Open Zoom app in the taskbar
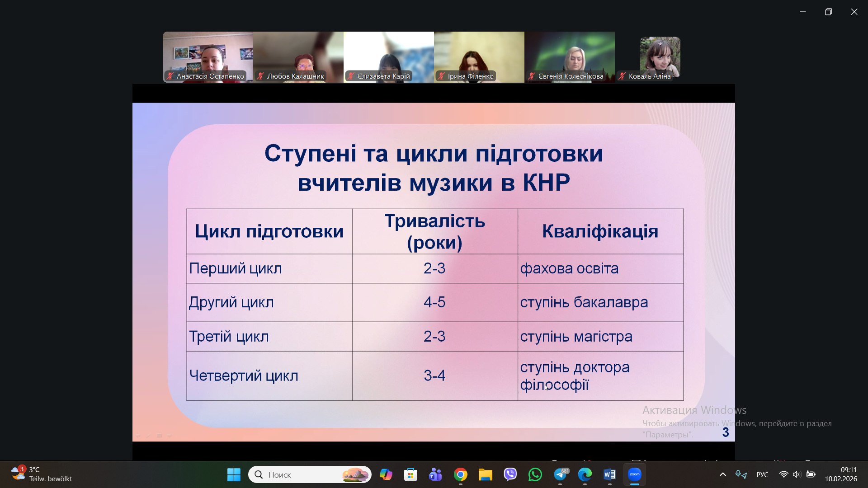Image resolution: width=868 pixels, height=488 pixels. [x=635, y=474]
